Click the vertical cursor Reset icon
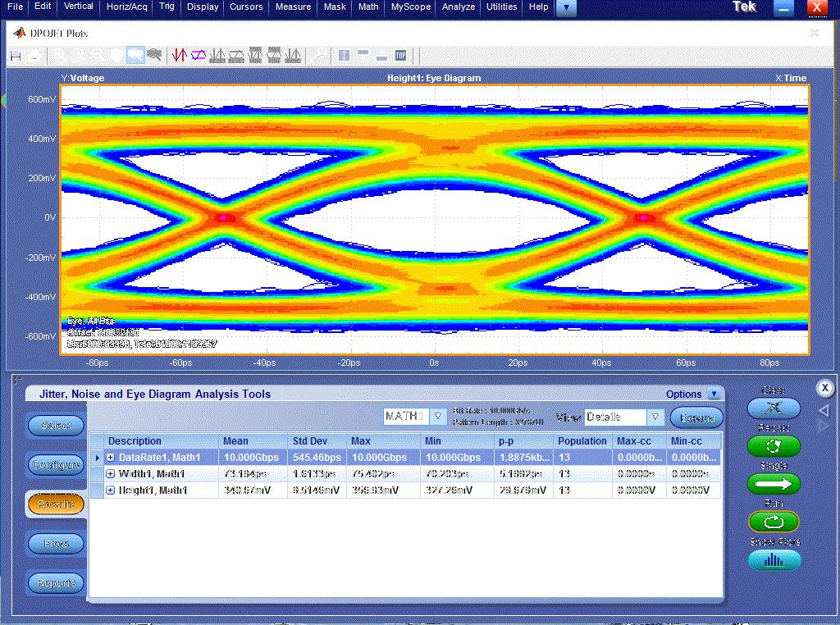This screenshot has height=625, width=840. tap(217, 55)
